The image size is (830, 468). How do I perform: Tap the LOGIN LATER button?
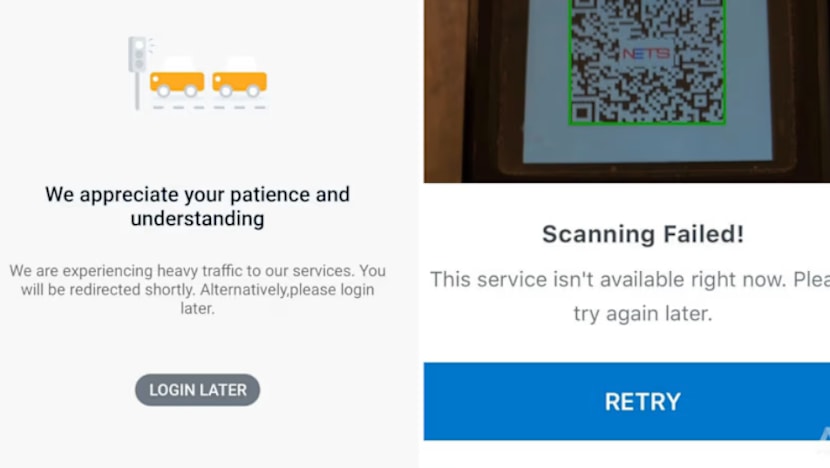tap(197, 390)
